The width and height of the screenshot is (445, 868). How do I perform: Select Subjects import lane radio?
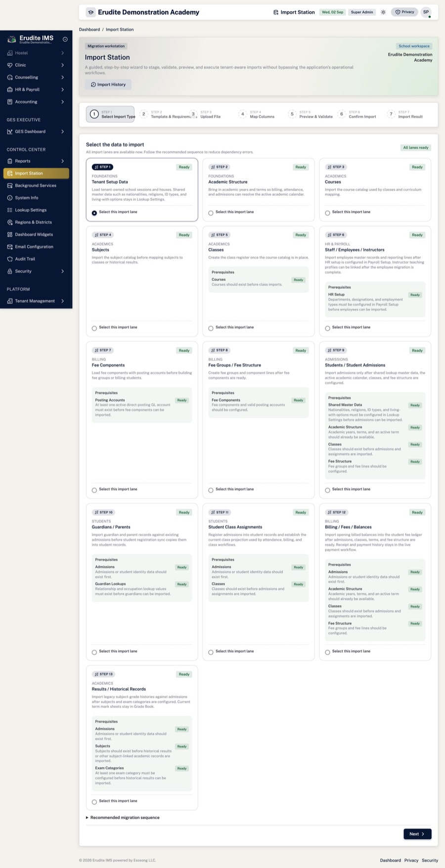tap(94, 328)
